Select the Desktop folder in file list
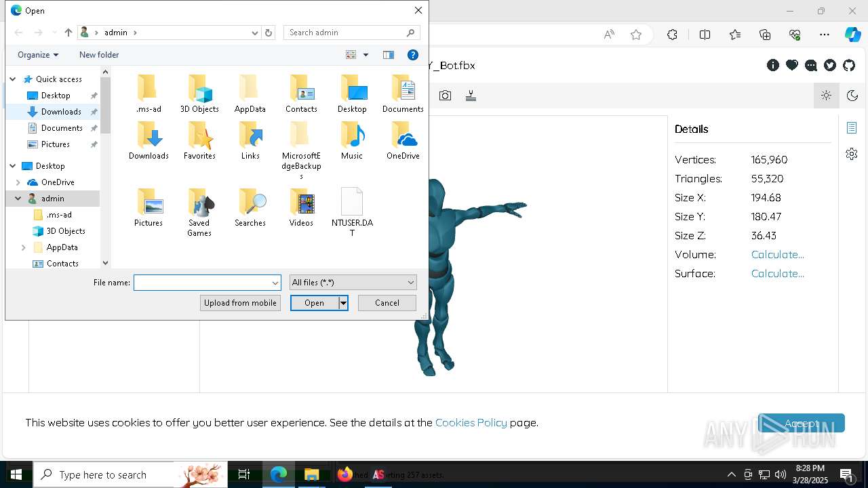The width and height of the screenshot is (868, 488). pos(352,94)
